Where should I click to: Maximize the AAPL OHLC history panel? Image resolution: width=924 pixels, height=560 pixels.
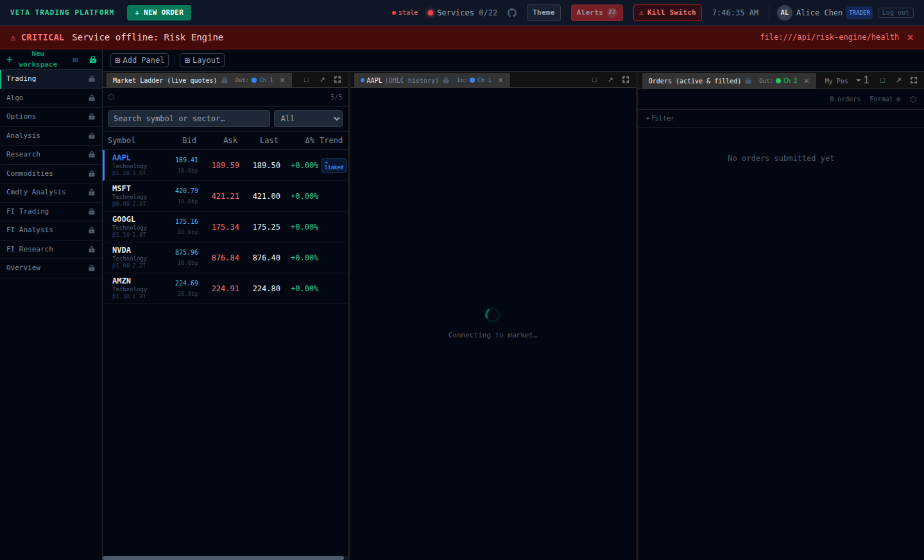pyautogui.click(x=626, y=80)
